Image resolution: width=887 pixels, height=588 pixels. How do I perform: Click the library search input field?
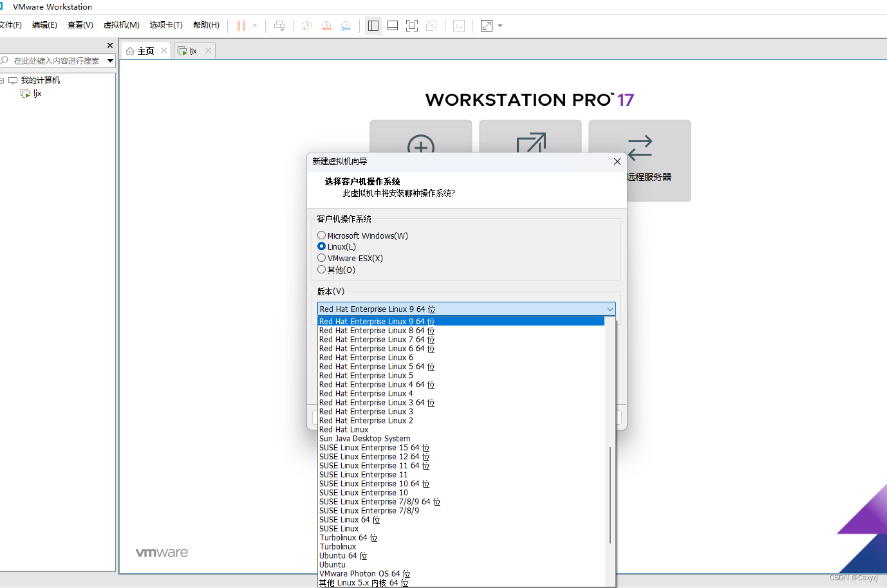pos(57,60)
